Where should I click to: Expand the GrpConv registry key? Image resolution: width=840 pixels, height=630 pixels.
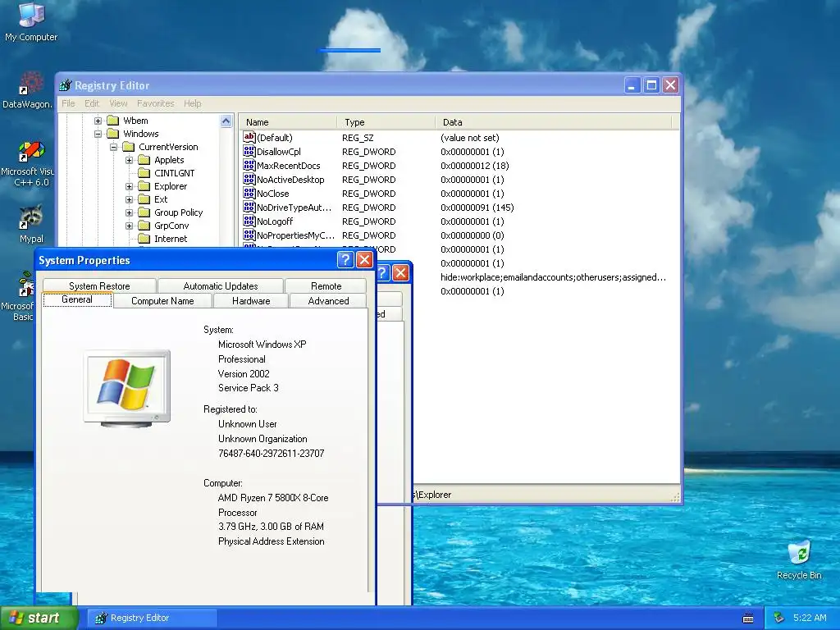(129, 226)
